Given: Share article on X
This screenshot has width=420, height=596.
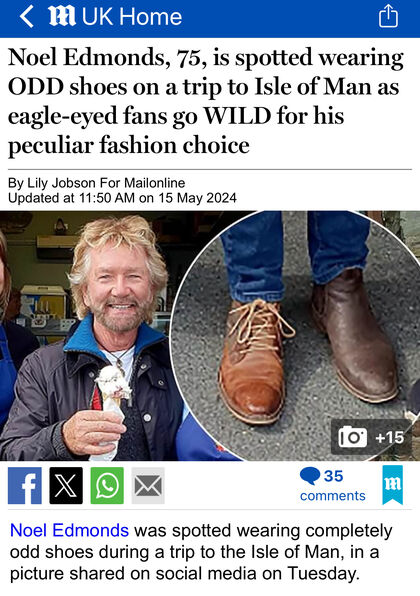Looking at the screenshot, I should click(x=66, y=486).
